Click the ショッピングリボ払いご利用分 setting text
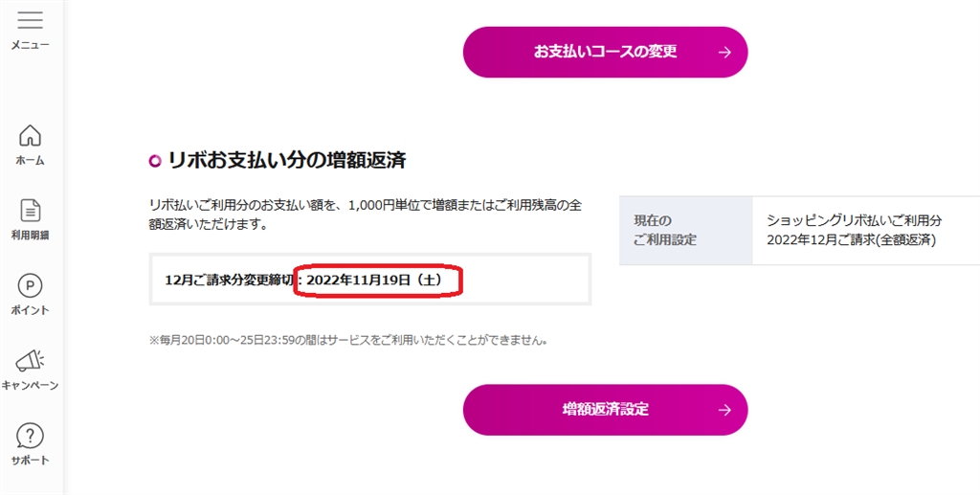 click(x=855, y=220)
